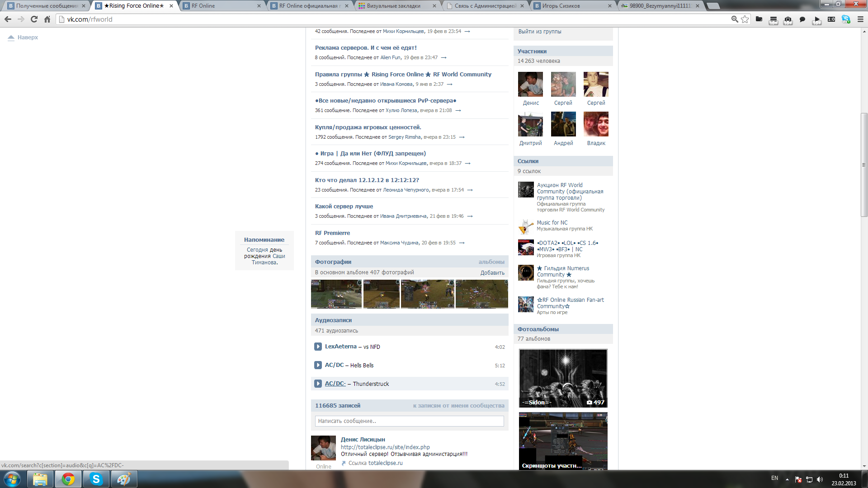Click page vertical scrollbar

[864, 165]
